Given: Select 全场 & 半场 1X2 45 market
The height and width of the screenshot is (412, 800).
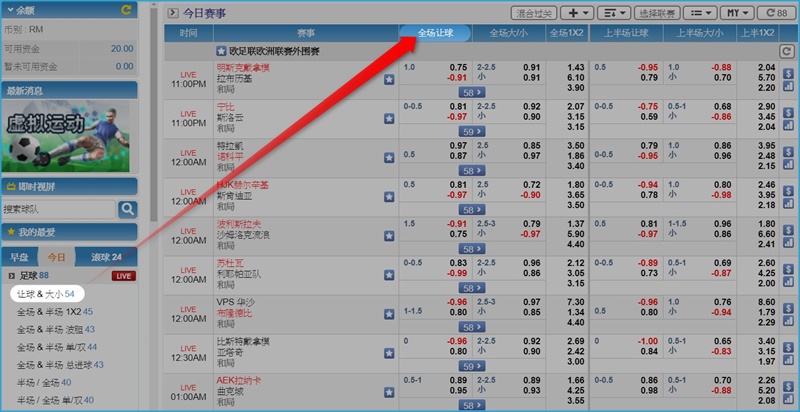Looking at the screenshot, I should (55, 312).
